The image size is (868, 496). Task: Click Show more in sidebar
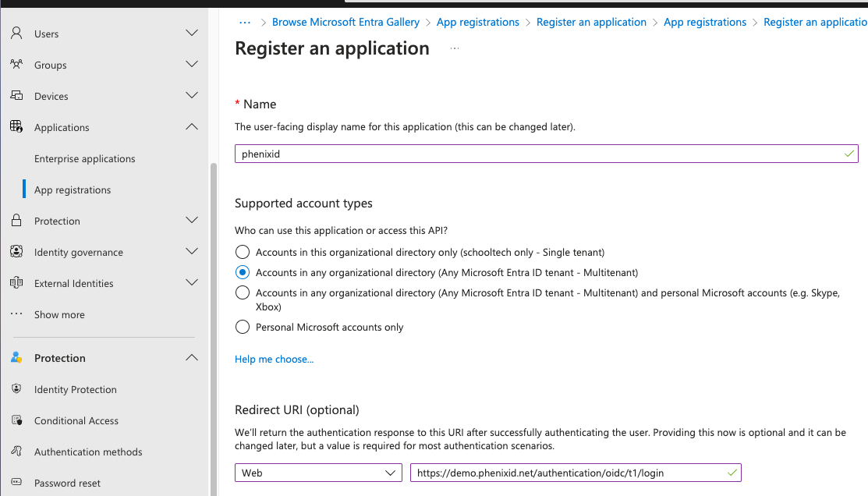click(x=59, y=314)
